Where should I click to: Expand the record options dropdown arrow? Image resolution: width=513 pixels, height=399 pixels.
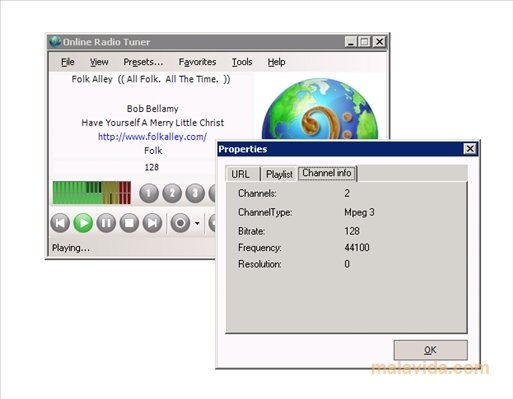click(197, 223)
